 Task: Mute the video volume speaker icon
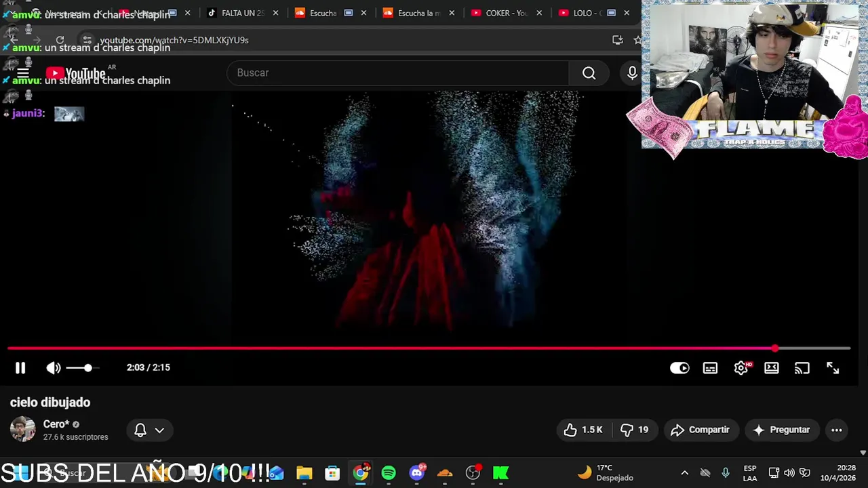pyautogui.click(x=53, y=367)
